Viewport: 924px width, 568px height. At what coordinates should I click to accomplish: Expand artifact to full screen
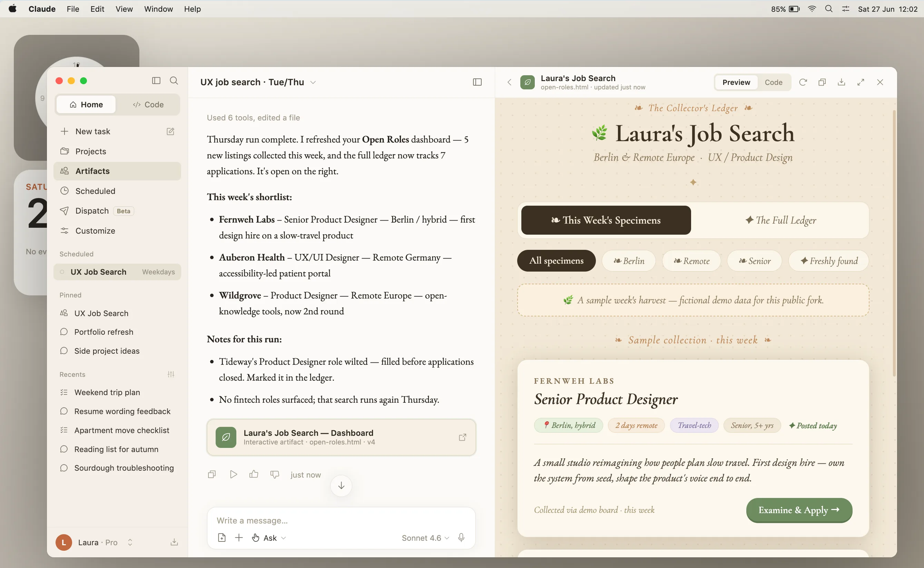[861, 82]
